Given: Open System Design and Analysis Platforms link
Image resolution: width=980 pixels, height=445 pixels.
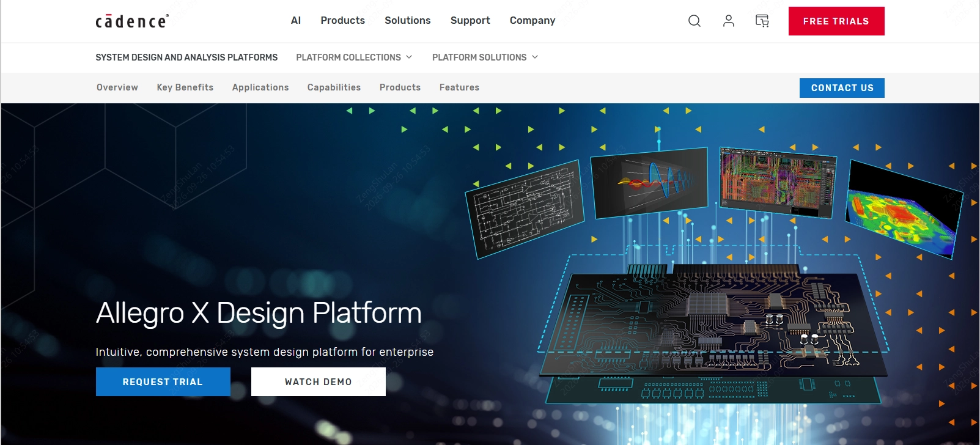Looking at the screenshot, I should 186,57.
